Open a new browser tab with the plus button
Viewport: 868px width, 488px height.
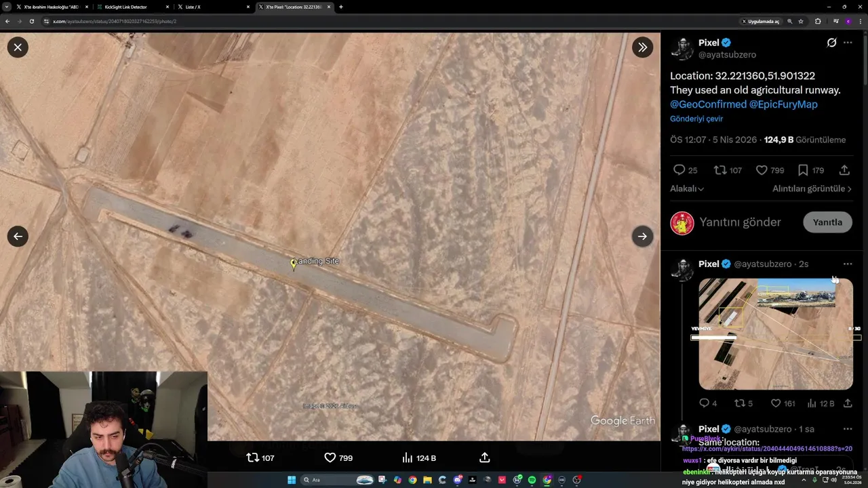(340, 7)
